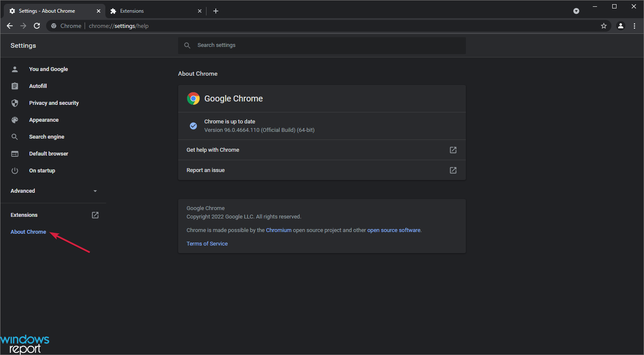Viewport: 644px width, 355px height.
Task: Click the forward navigation arrow
Action: (23, 26)
